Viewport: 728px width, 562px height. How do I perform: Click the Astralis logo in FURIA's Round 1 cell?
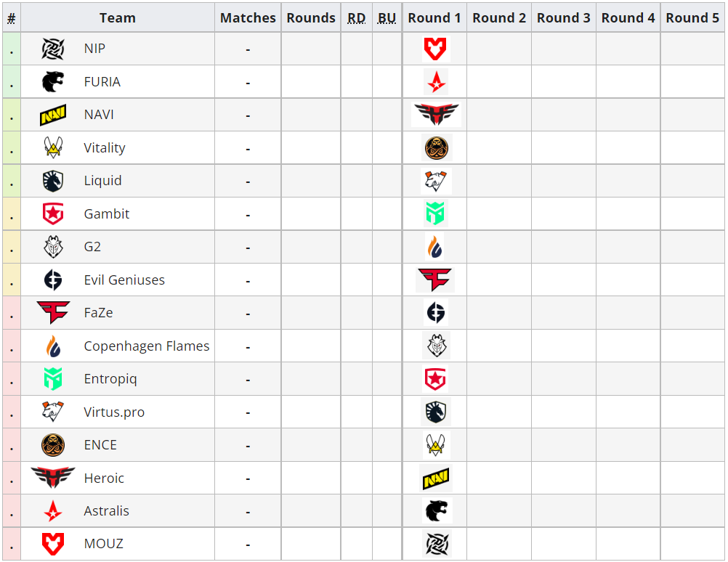point(436,82)
